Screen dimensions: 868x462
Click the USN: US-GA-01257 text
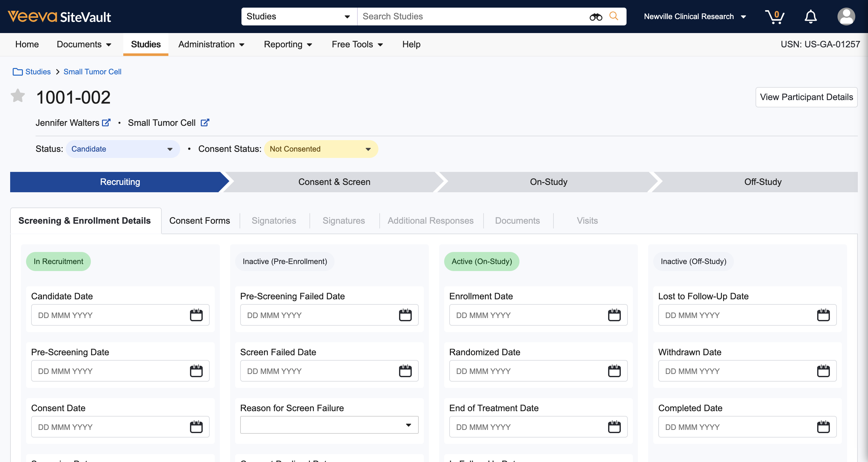pyautogui.click(x=820, y=44)
